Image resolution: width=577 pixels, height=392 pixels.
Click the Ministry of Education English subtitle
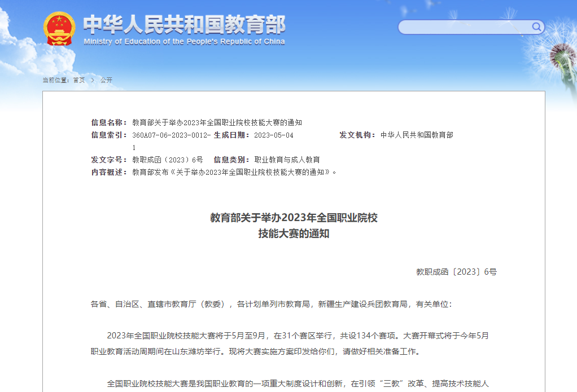click(x=184, y=42)
